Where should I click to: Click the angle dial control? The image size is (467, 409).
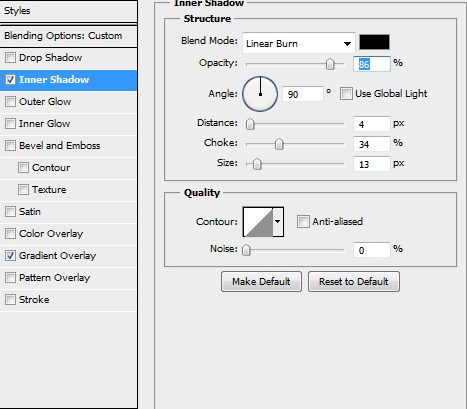pos(260,94)
